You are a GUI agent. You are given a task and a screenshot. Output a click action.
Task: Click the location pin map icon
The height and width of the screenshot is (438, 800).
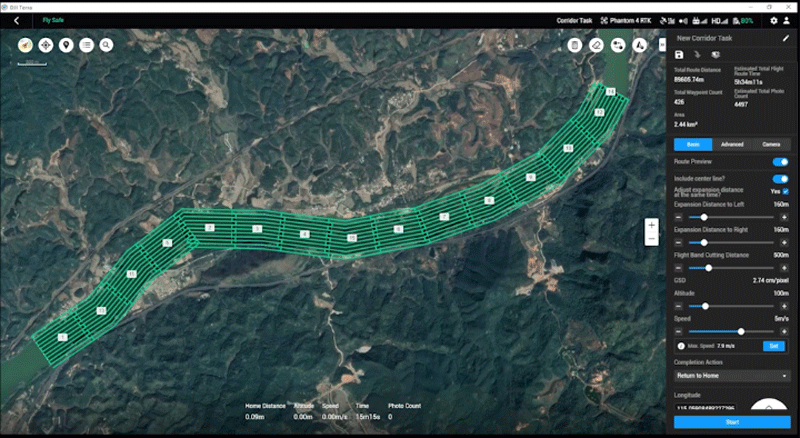[66, 45]
